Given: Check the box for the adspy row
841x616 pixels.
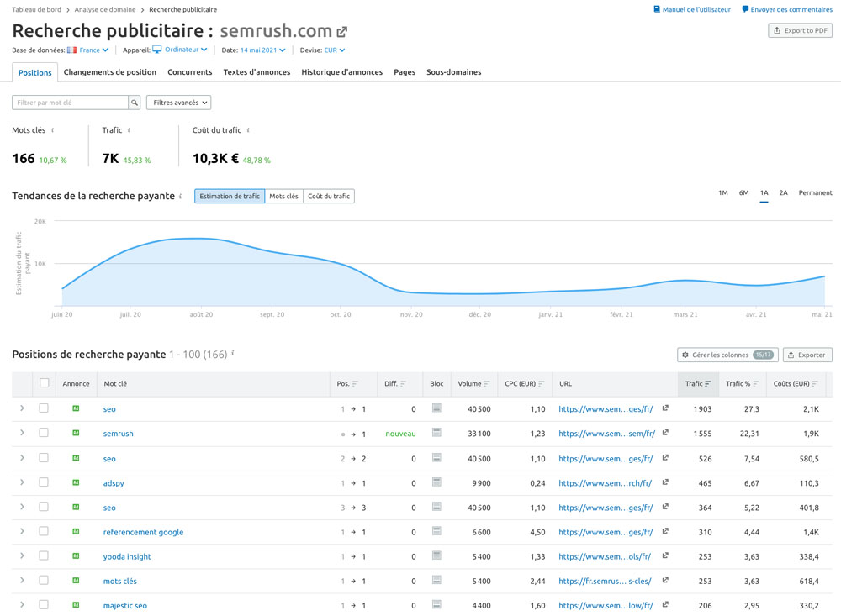Looking at the screenshot, I should tap(44, 482).
